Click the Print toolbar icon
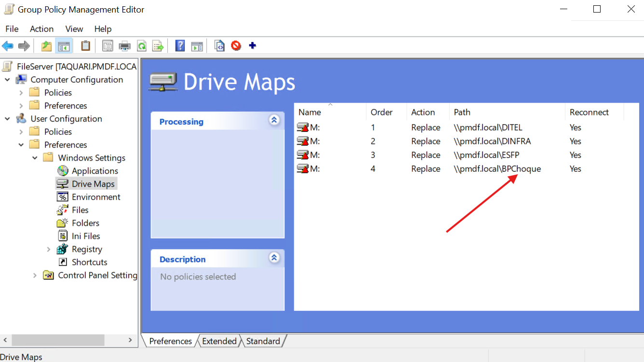This screenshot has height=362, width=644. [124, 46]
